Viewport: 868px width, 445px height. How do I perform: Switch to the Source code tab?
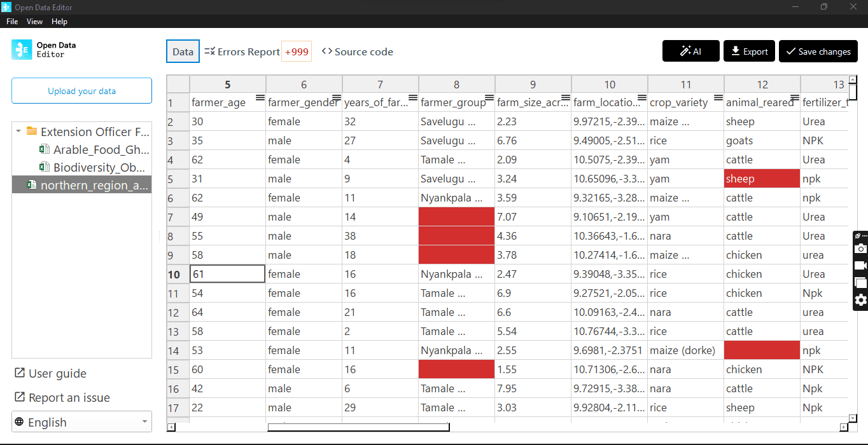(358, 52)
